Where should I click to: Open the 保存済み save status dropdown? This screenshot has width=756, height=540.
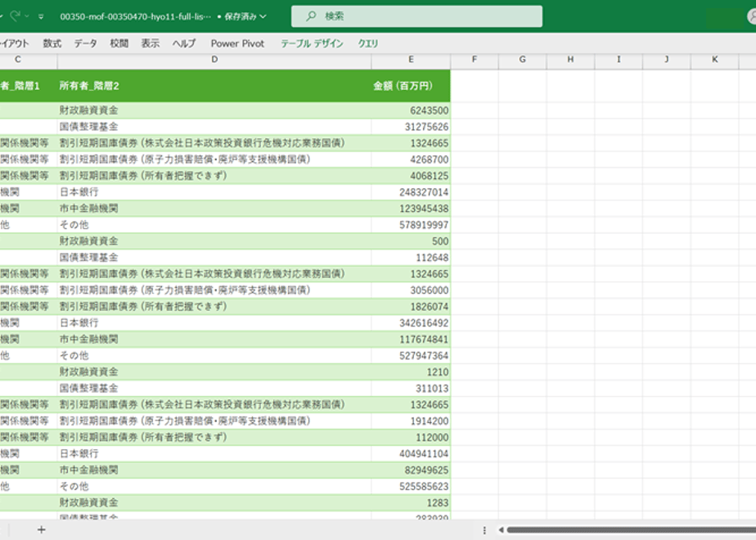[x=245, y=16]
